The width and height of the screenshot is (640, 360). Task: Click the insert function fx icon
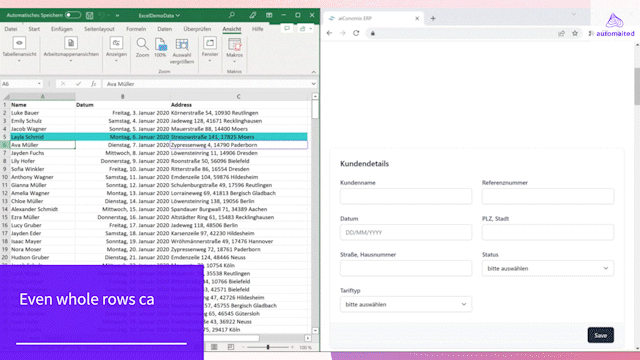click(x=93, y=84)
